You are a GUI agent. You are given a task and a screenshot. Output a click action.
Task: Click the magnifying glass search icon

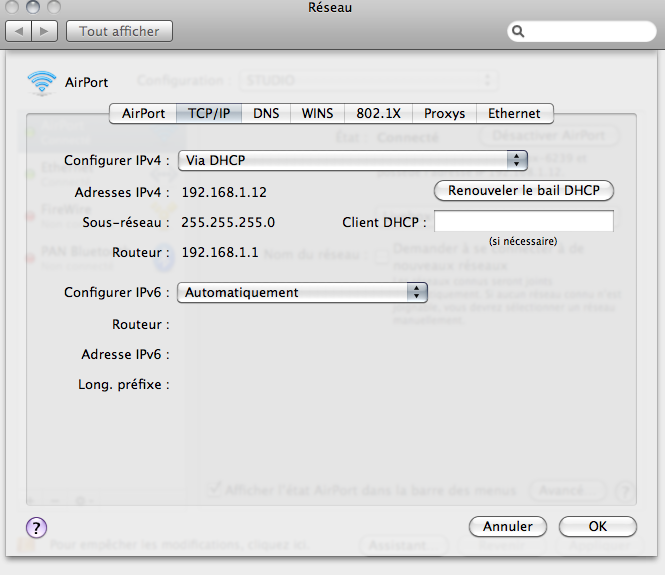pos(519,32)
